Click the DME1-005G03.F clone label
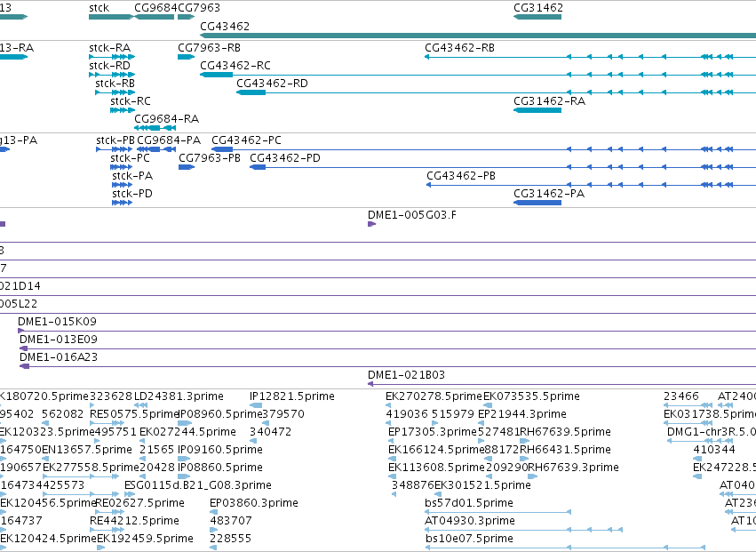This screenshot has width=756, height=552. (x=412, y=215)
